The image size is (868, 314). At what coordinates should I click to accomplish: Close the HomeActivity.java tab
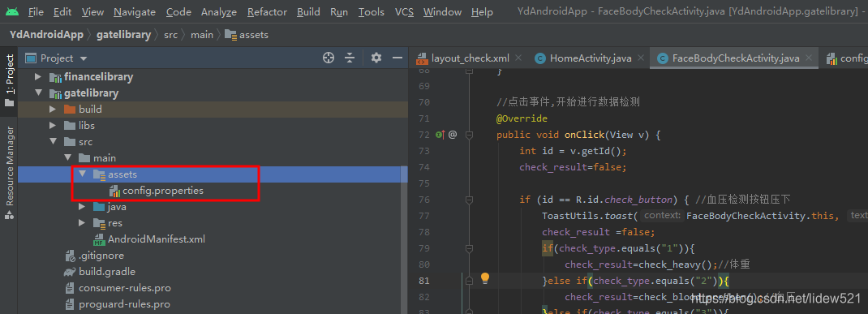pos(641,58)
